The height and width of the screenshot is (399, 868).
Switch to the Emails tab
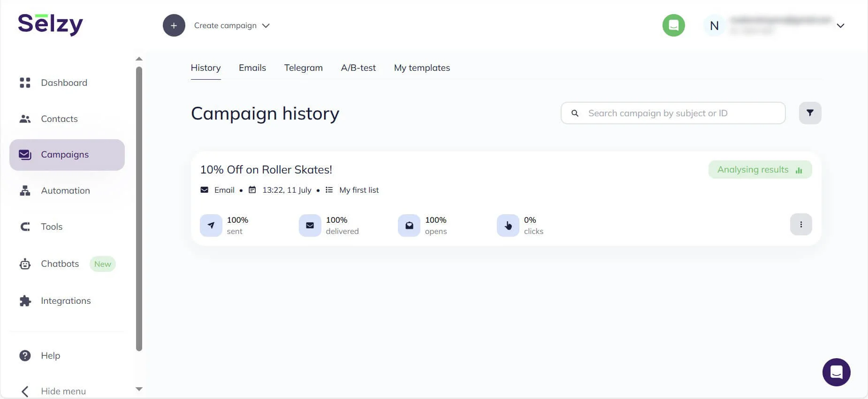pyautogui.click(x=252, y=68)
